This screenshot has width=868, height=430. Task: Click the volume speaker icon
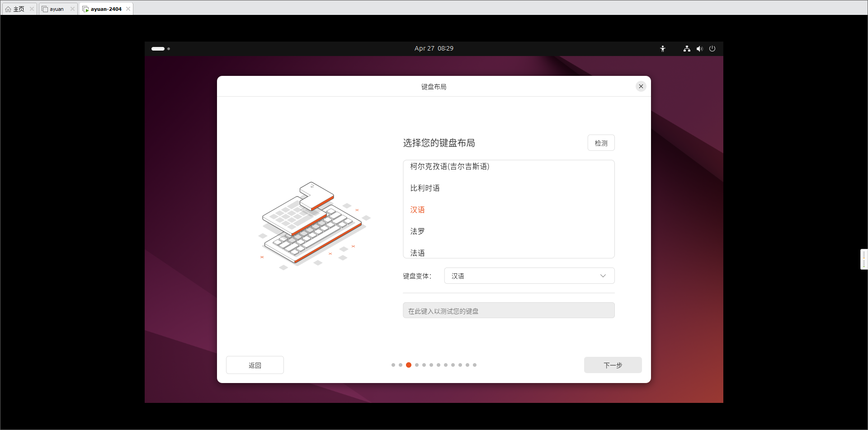[x=699, y=49]
